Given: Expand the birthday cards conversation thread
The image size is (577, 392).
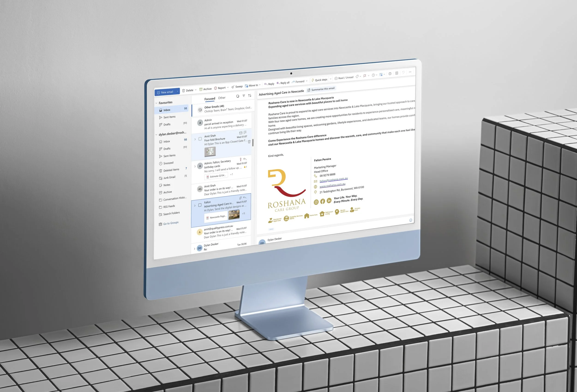Looking at the screenshot, I should click(x=195, y=166).
